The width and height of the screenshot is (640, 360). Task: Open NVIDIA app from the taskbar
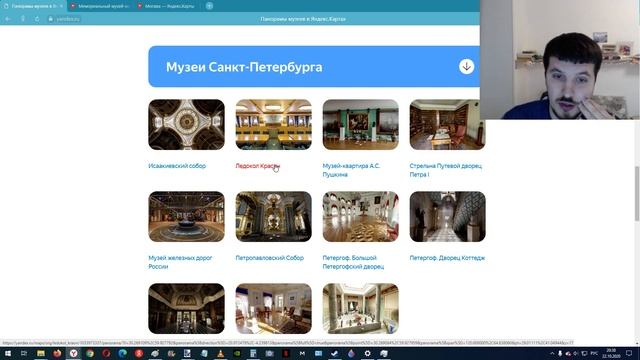(x=237, y=353)
